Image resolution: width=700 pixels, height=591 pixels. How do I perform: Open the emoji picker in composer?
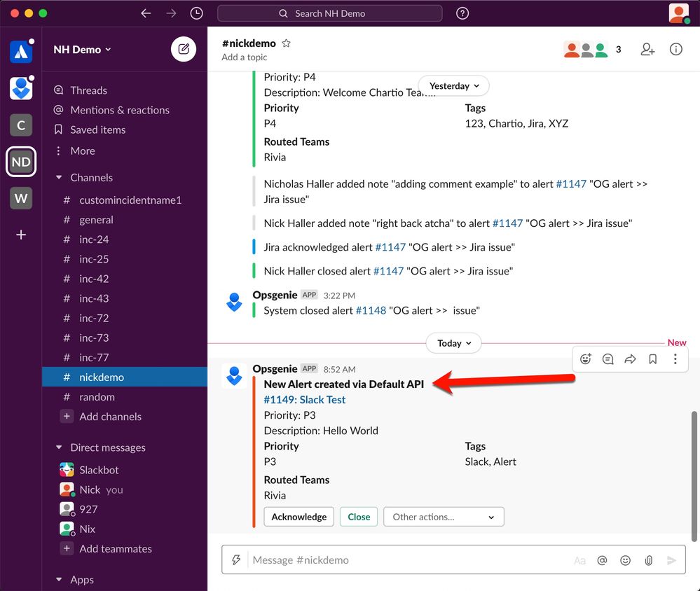pos(626,560)
